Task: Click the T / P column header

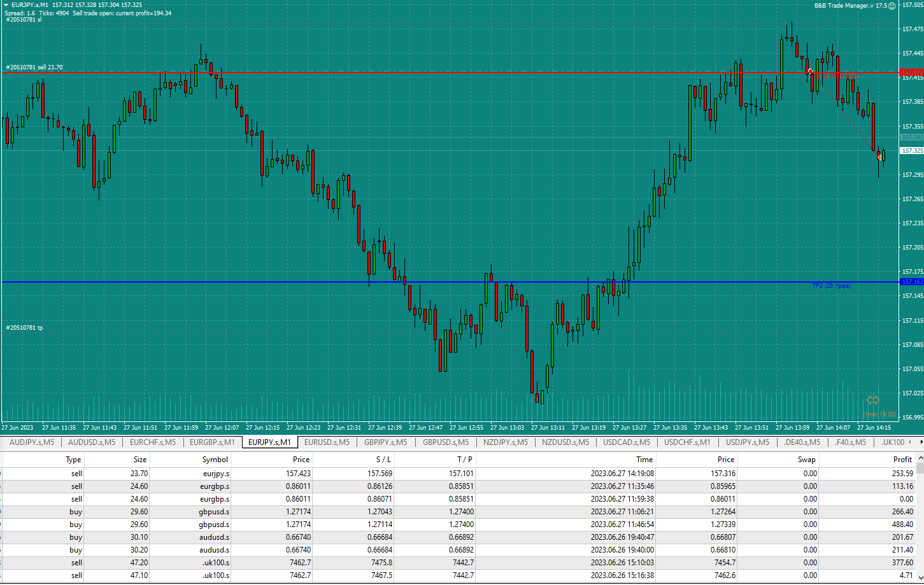Action: click(435, 459)
